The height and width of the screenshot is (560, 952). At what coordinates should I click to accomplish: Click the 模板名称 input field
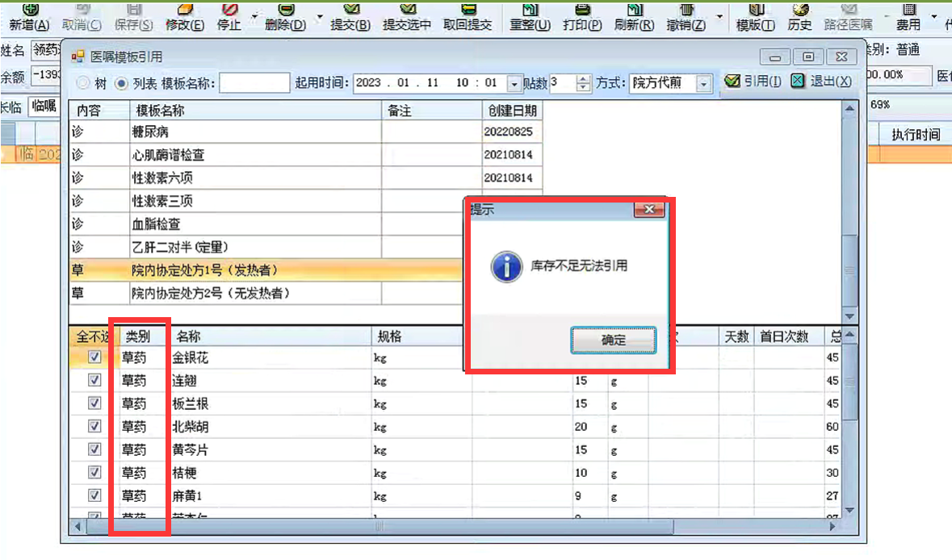(x=254, y=83)
